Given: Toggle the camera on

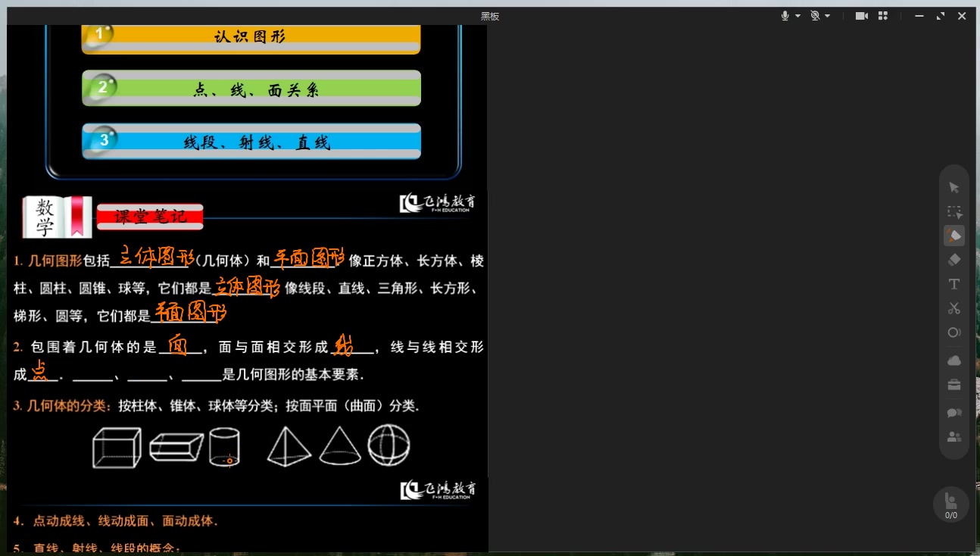Looking at the screenshot, I should pos(862,15).
